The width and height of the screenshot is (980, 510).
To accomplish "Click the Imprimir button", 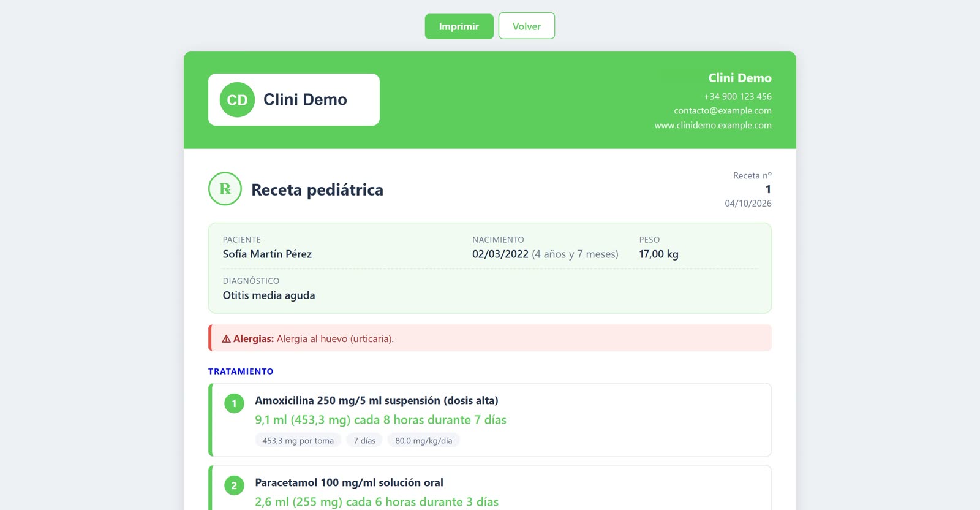I will [x=459, y=26].
